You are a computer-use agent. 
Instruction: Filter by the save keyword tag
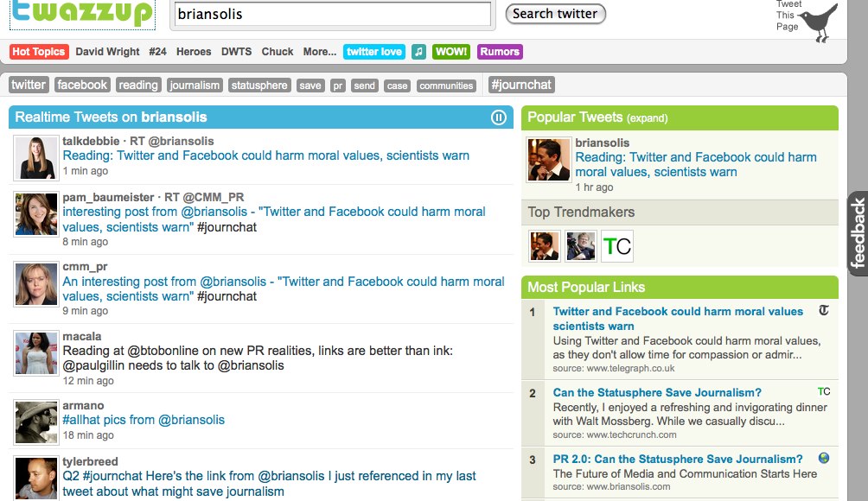pyautogui.click(x=310, y=86)
